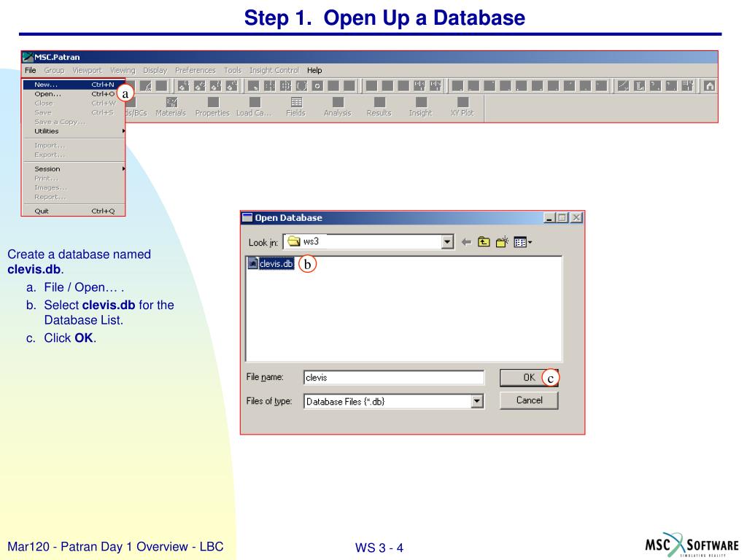
Task: Select the Insight application icon
Action: [x=421, y=107]
